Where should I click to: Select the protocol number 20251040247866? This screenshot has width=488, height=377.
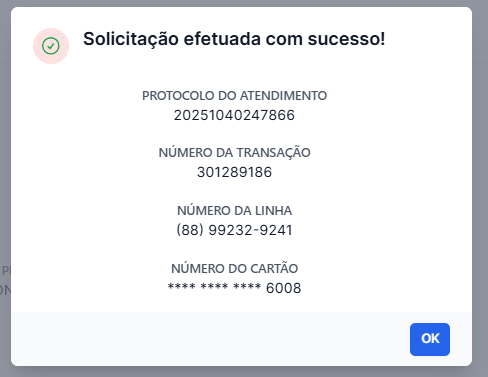(234, 115)
